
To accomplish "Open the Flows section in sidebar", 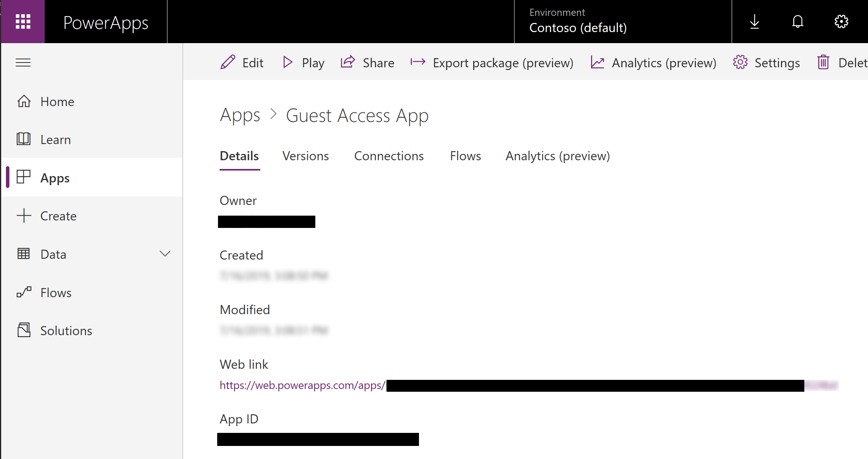I will click(56, 292).
